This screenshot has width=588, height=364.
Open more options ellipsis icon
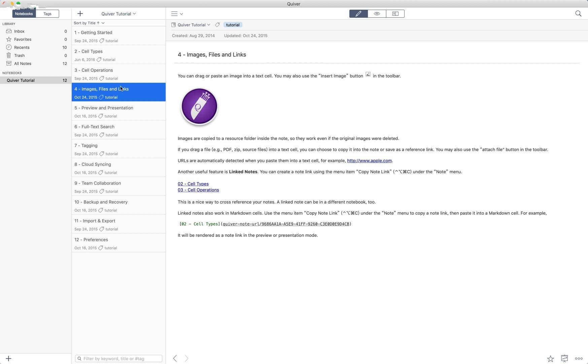pyautogui.click(x=579, y=359)
